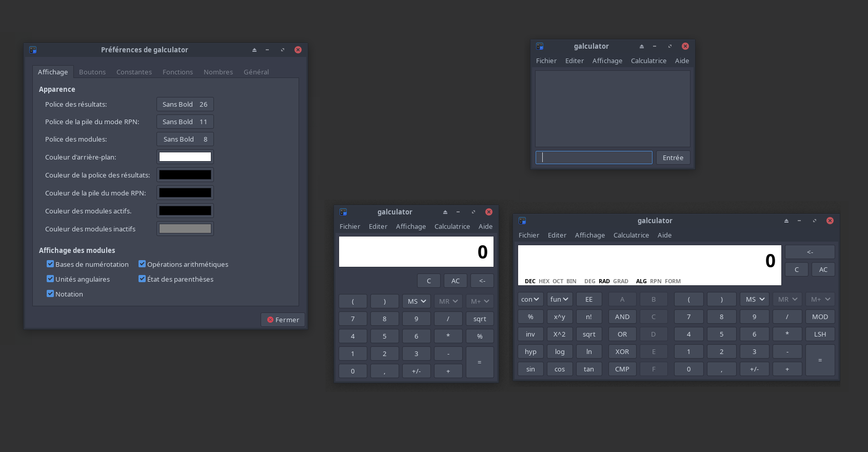The image size is (868, 452).
Task: Switch to the Boutons tab
Action: point(92,72)
